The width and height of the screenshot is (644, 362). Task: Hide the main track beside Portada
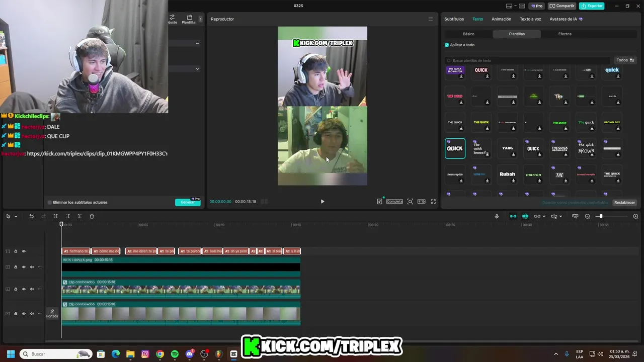[24, 314]
